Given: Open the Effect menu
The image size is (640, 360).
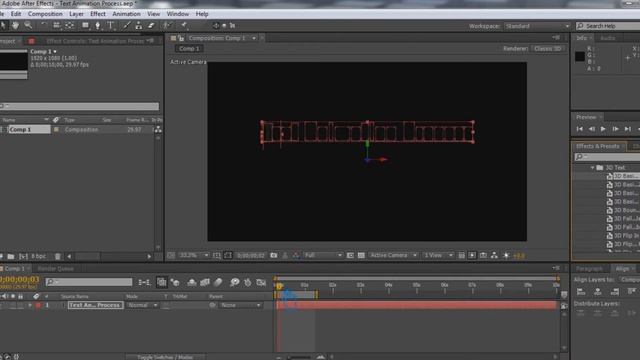Looking at the screenshot, I should [98, 14].
